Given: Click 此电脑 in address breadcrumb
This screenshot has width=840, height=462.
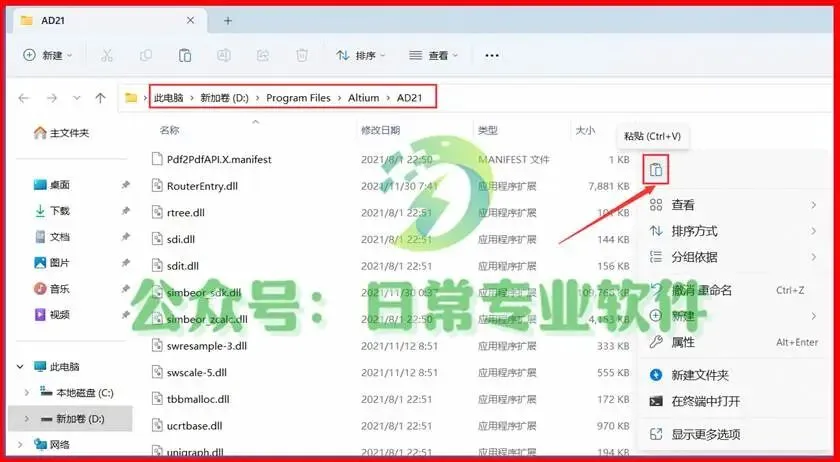Looking at the screenshot, I should tap(168, 98).
